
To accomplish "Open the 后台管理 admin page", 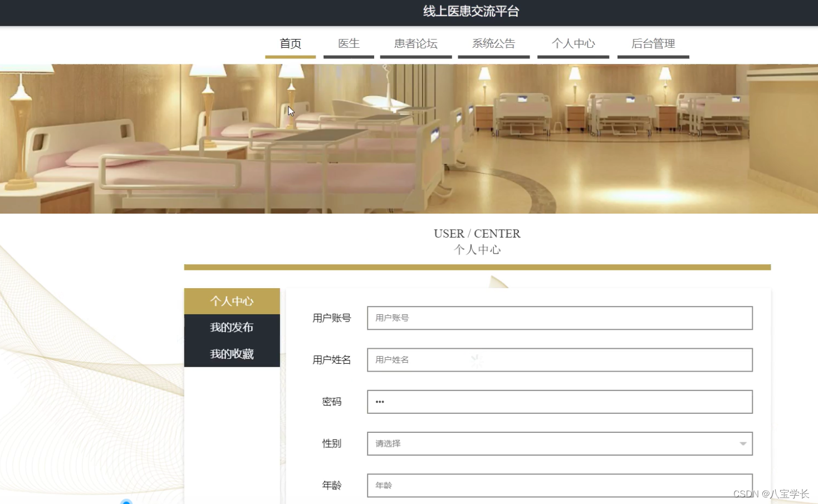I will 653,43.
